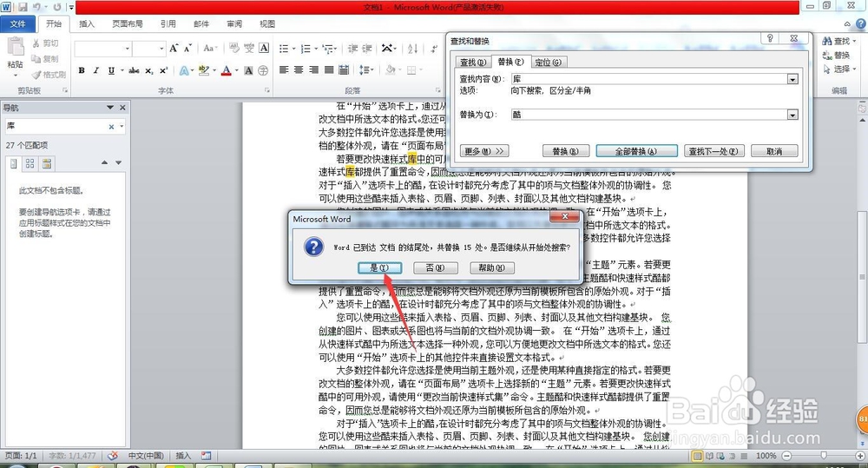Screen dimensions: 868x468
Task: Click the Distributed alignment icon
Action: (344, 69)
